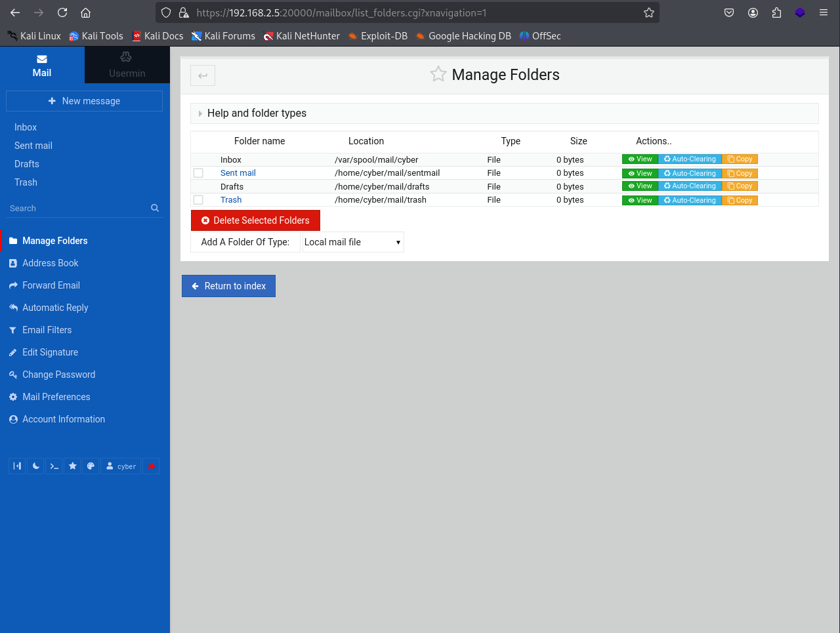Click Auto-Clearing for the Inbox row
Viewport: 840px width, 633px height.
click(x=690, y=159)
